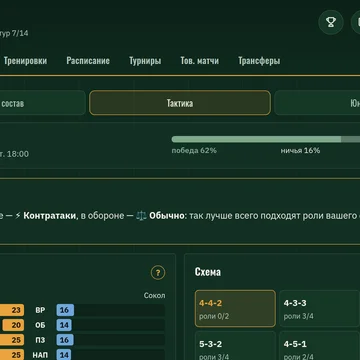Open the Расписание menu tab
Screen dimensions: 360x360
(x=88, y=61)
